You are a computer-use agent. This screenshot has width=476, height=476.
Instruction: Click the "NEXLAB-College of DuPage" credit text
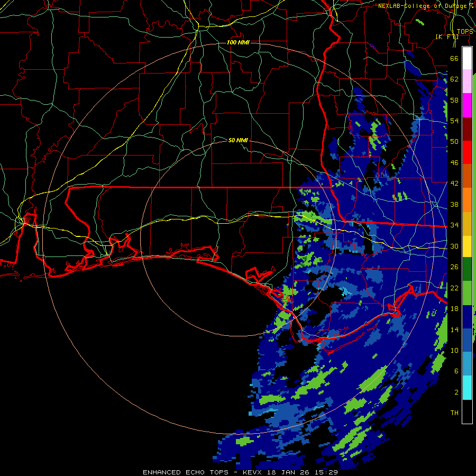[422, 6]
